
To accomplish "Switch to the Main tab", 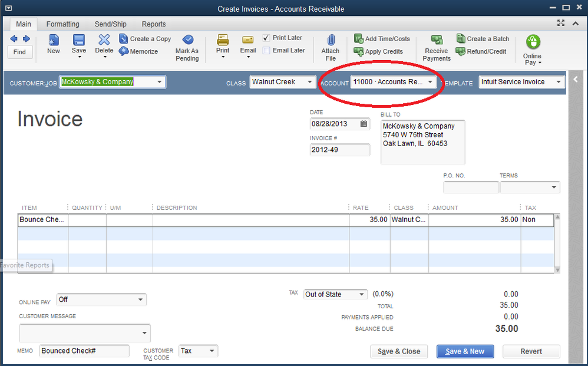I will [x=23, y=24].
